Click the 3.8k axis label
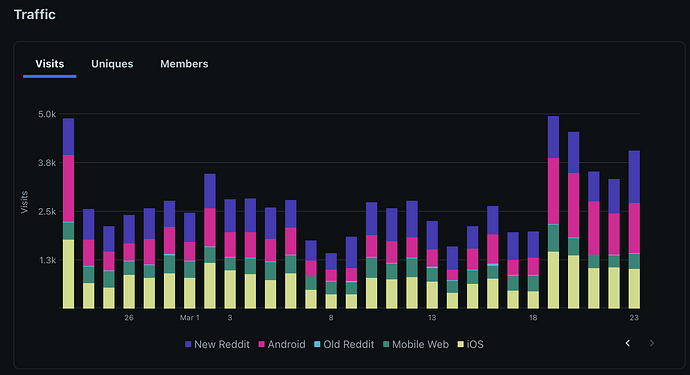Viewport: 690px width, 375px height. click(47, 163)
